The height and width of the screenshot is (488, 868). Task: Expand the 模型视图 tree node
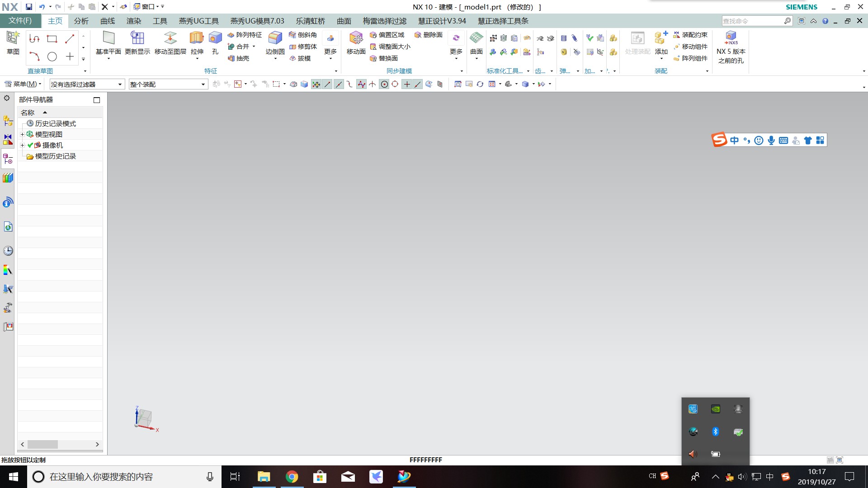click(22, 134)
